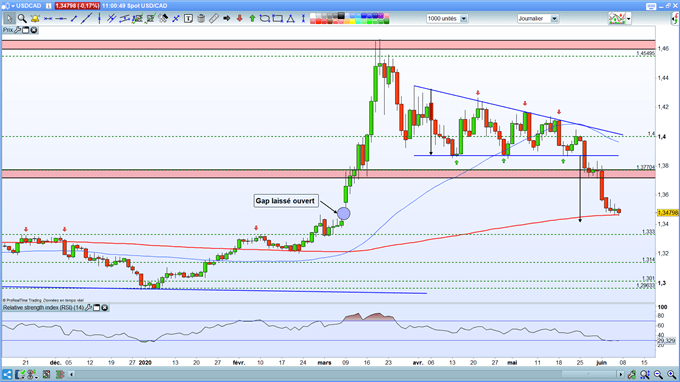Maximize the RSI indicator panel

[97, 307]
